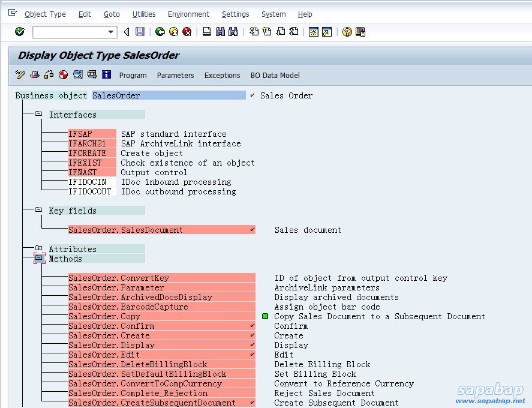Click the Find Next binoculars icon
The width and height of the screenshot is (532, 408).
tap(233, 32)
